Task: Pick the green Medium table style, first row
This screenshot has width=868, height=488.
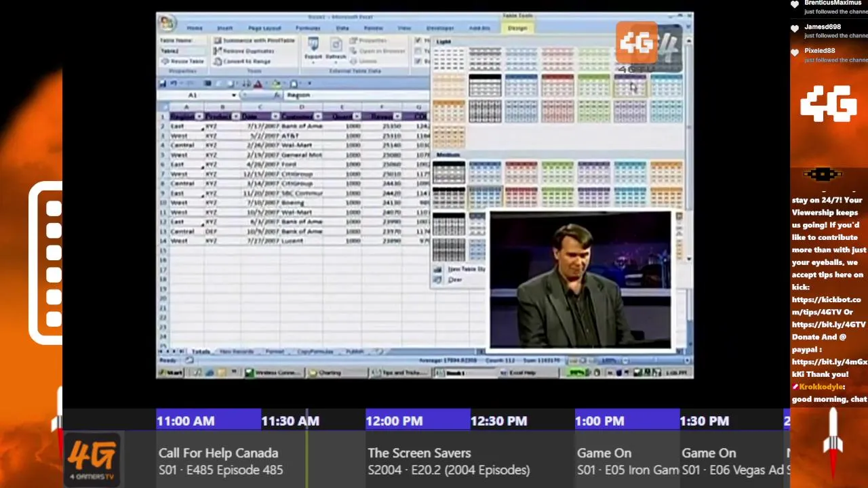Action: click(x=557, y=172)
